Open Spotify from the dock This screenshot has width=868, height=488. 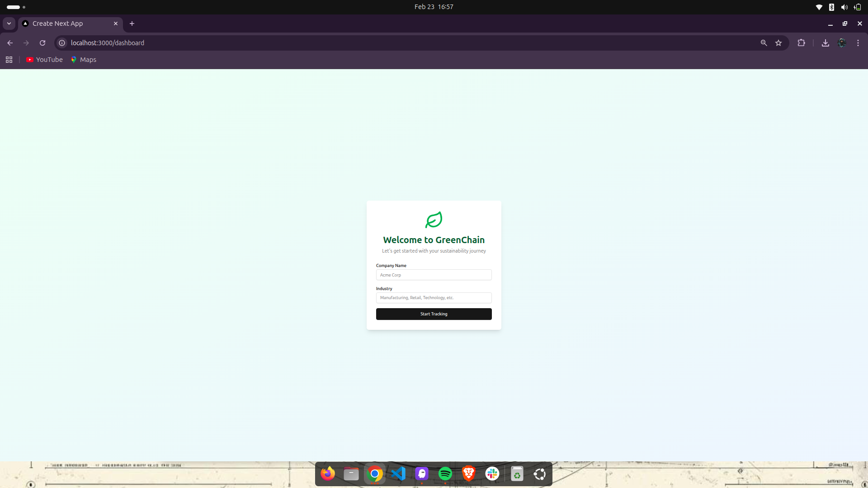coord(445,474)
